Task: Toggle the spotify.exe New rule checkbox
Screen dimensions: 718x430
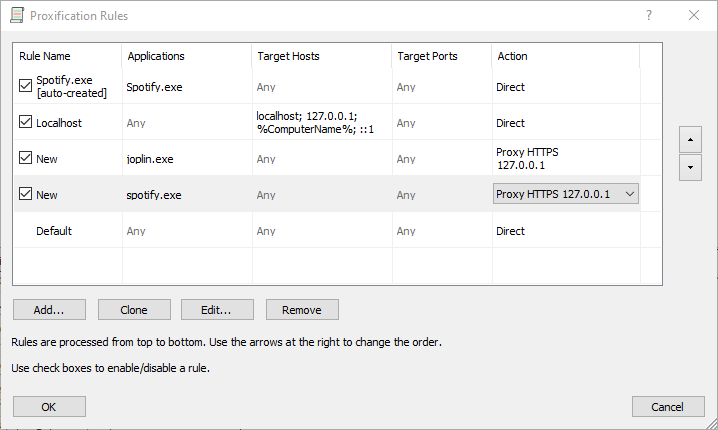Action: 25,194
